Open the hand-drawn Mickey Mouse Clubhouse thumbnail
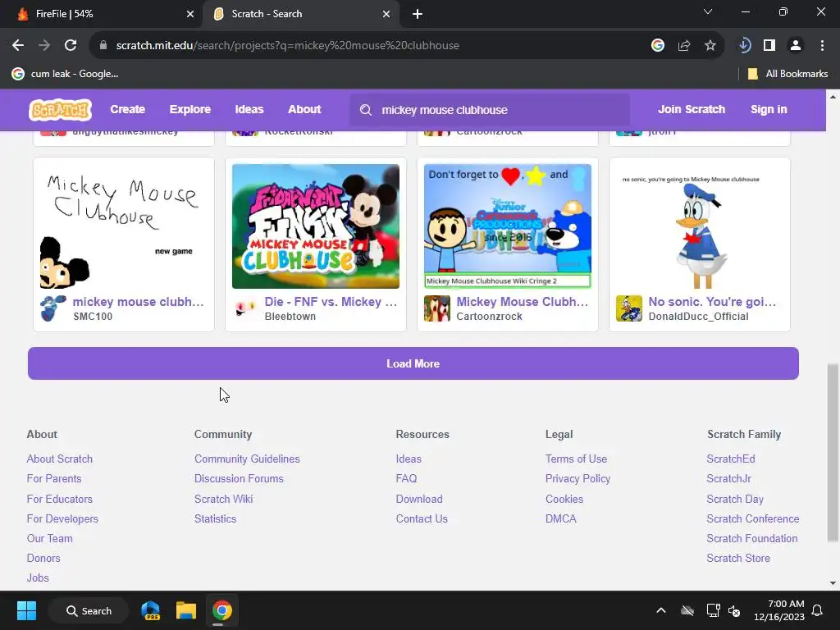 pyautogui.click(x=124, y=226)
